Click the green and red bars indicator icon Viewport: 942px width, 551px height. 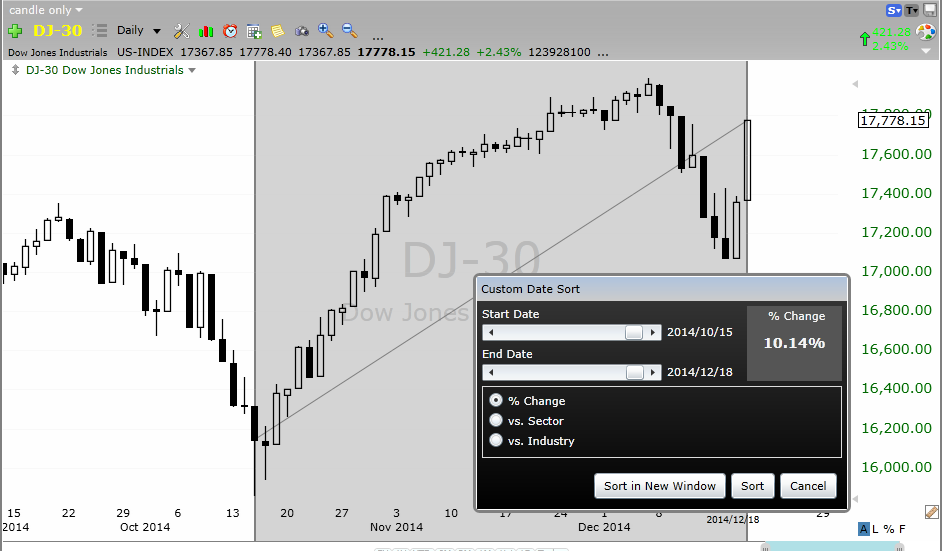206,31
